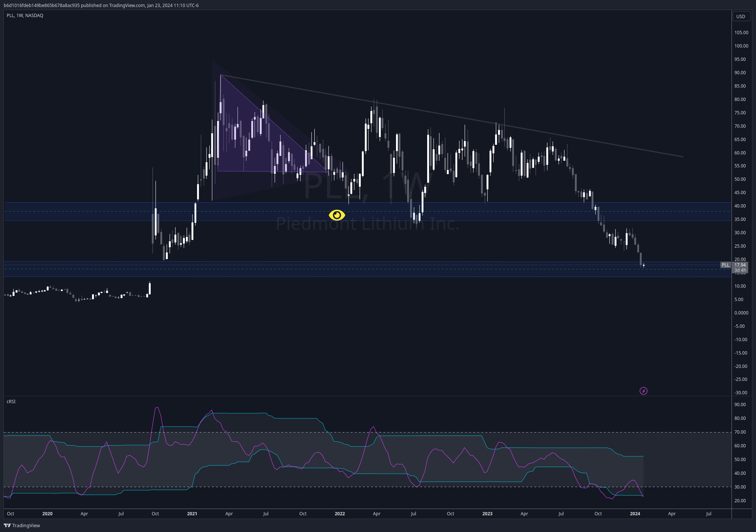This screenshot has width=756, height=532.
Task: Click the 2021 label on time axis
Action: coord(192,513)
